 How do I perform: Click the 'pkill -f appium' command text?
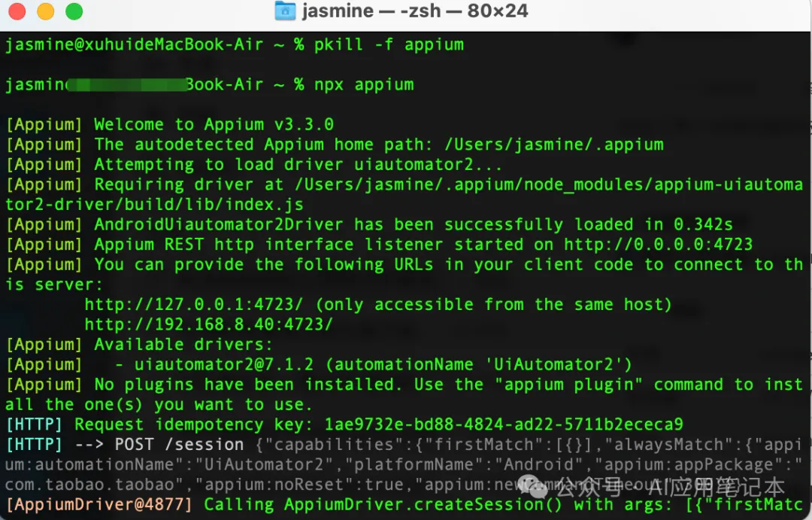[389, 44]
